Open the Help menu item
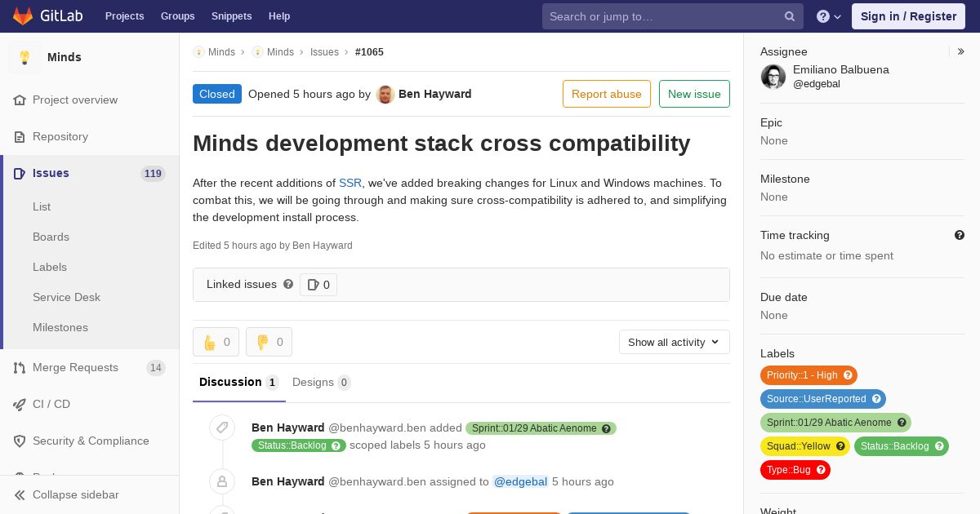The height and width of the screenshot is (514, 980). pyautogui.click(x=279, y=16)
